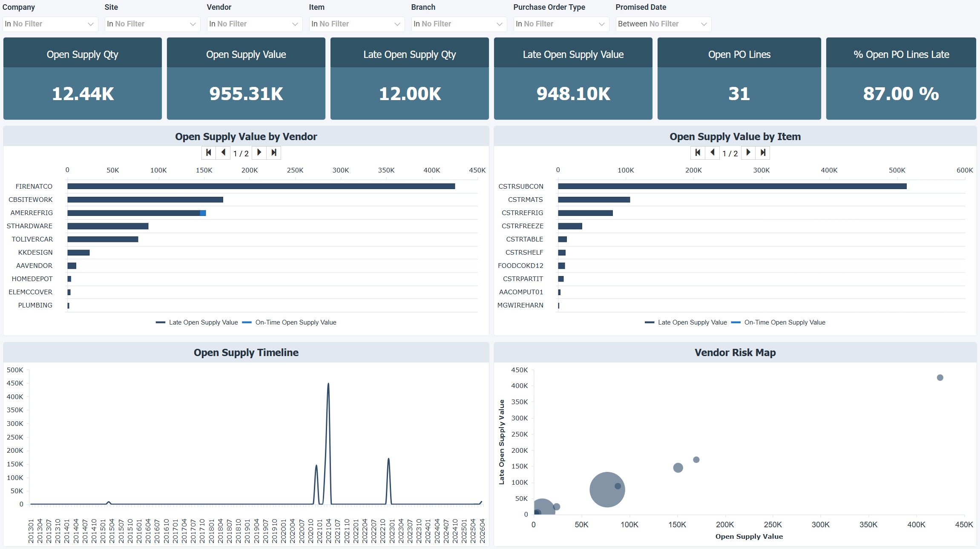Go to next page of Item chart
Screen dimensions: 980x549
[x=748, y=152]
